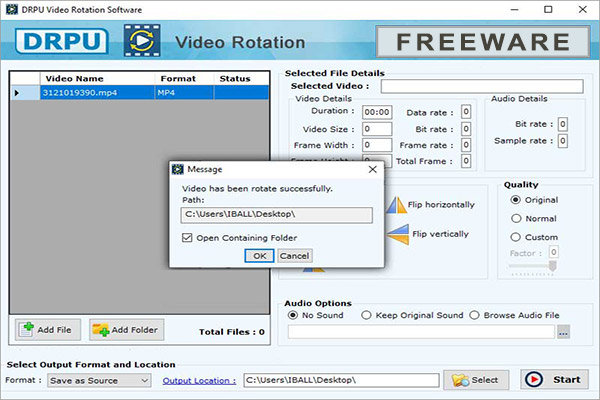Screen dimensions: 600x400
Task: Click the Frame rate value box
Action: (x=466, y=145)
